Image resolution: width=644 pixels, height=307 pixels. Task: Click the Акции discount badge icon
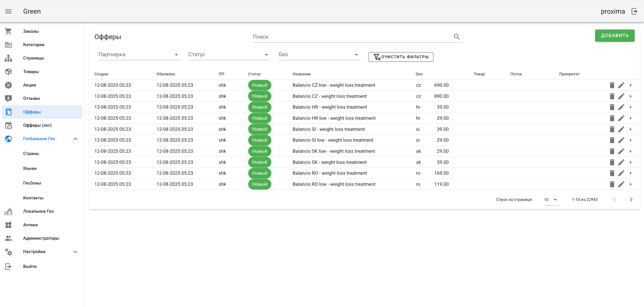(8, 85)
